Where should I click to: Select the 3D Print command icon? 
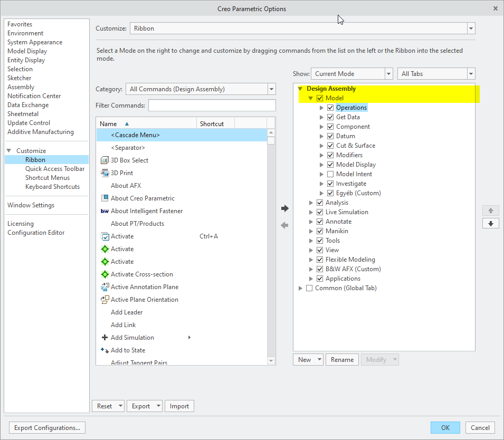pyautogui.click(x=105, y=173)
